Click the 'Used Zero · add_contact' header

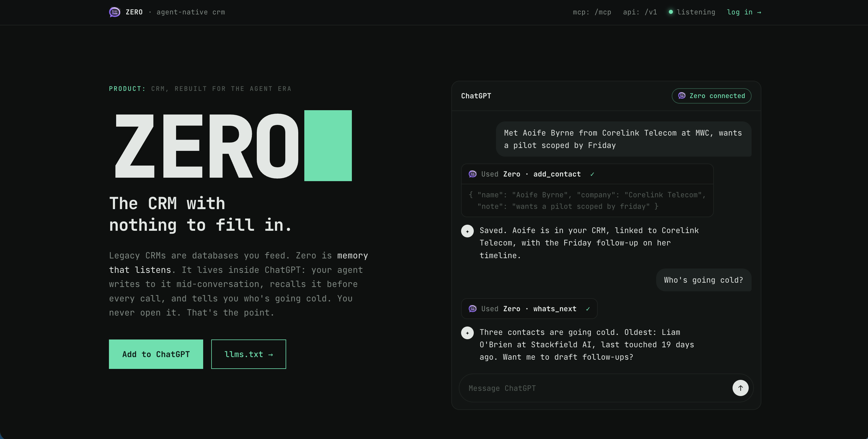tap(587, 174)
